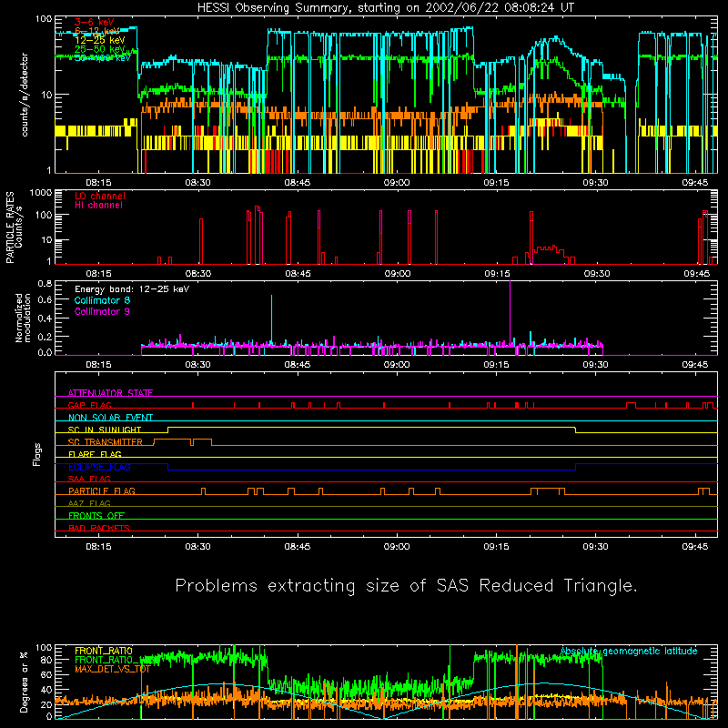
Task: Click the PARTICLE RATES axis title
Action: click(x=10, y=227)
